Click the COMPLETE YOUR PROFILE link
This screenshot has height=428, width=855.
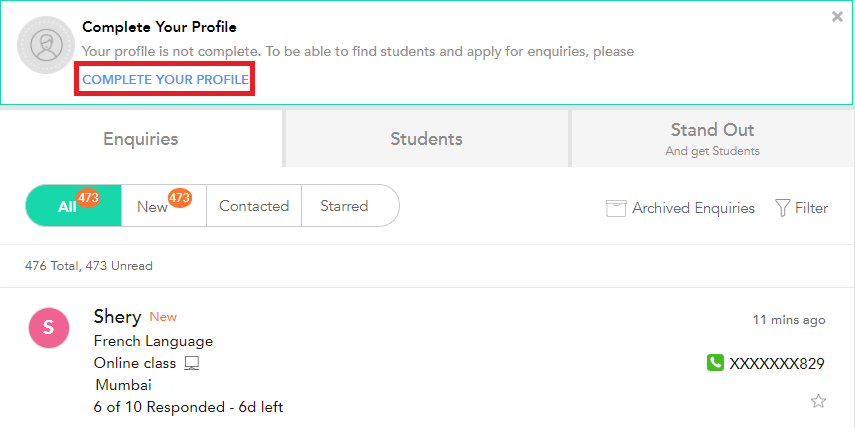(165, 79)
